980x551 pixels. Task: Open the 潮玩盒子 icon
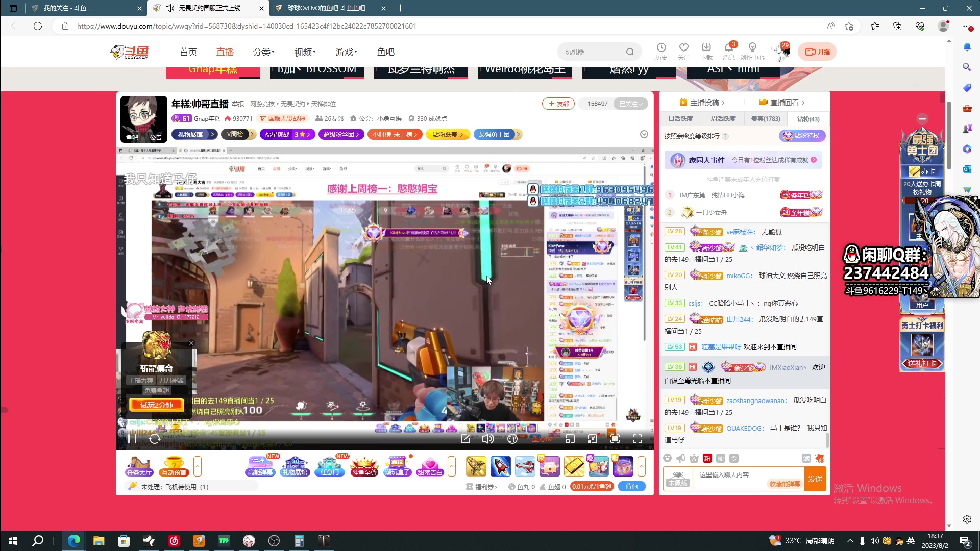398,466
